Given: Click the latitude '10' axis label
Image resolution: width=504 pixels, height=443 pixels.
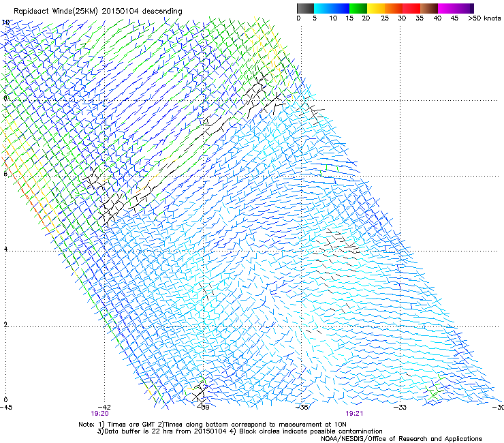Looking at the screenshot, I should point(5,22).
